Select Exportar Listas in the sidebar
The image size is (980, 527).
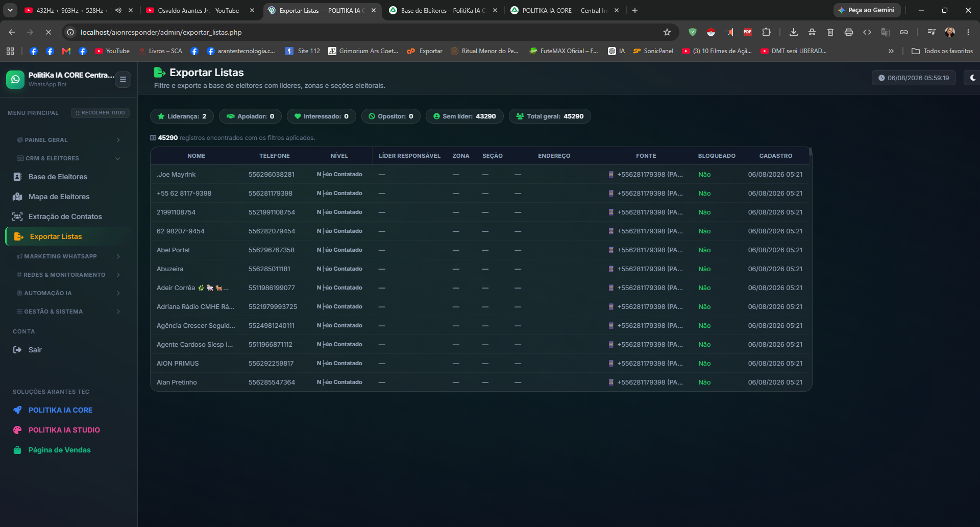(x=69, y=236)
